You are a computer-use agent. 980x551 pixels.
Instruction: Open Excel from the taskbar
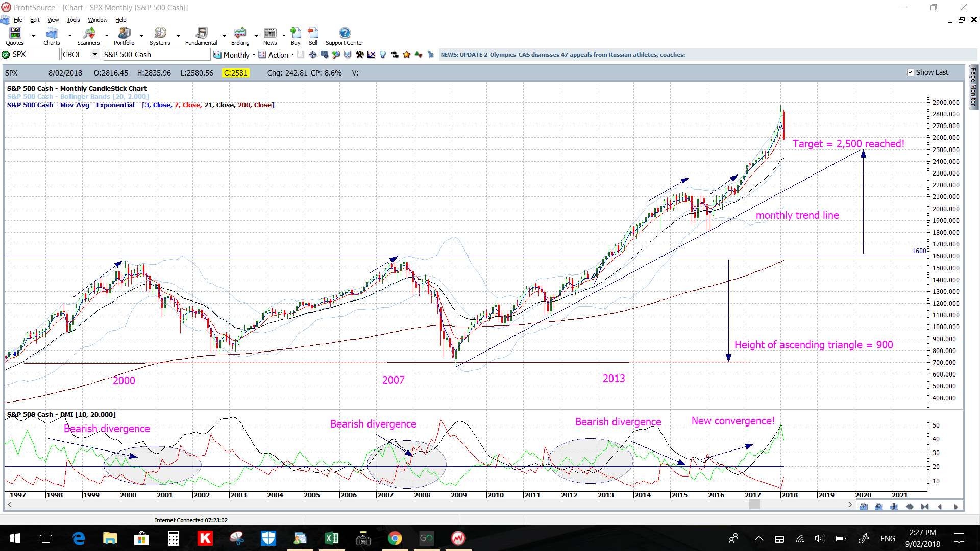331,538
